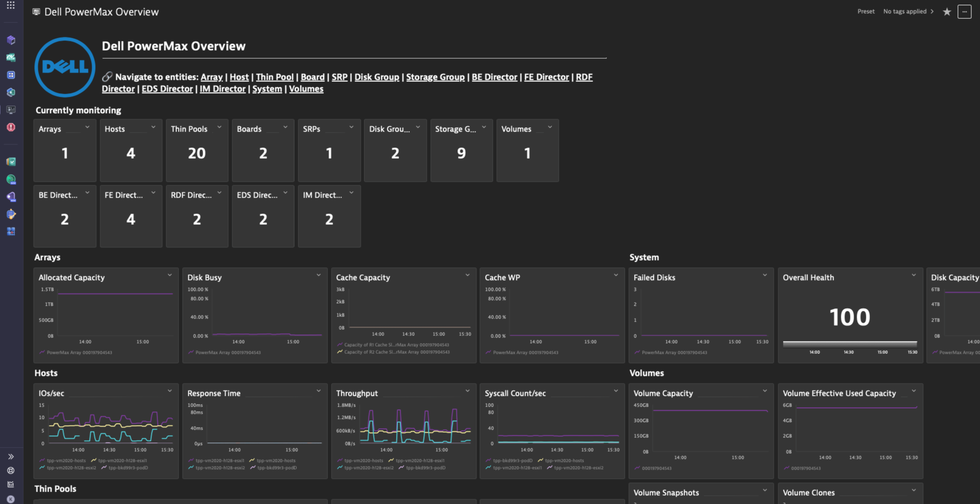Click the blue notebook workflow sidebar icon
980x504 pixels.
(11, 214)
